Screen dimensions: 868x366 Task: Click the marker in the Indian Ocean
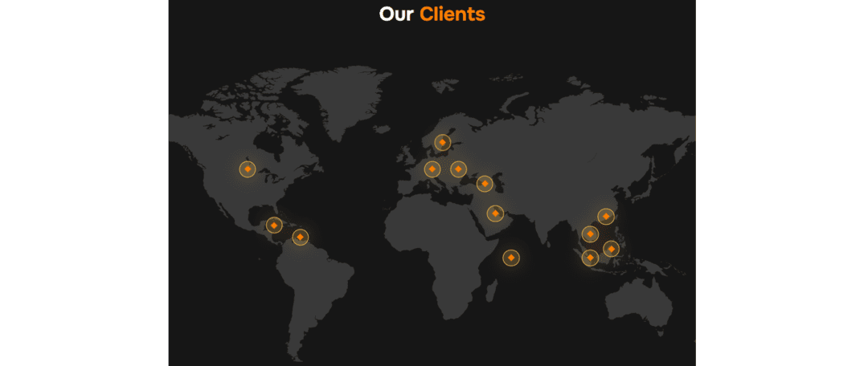(x=511, y=257)
